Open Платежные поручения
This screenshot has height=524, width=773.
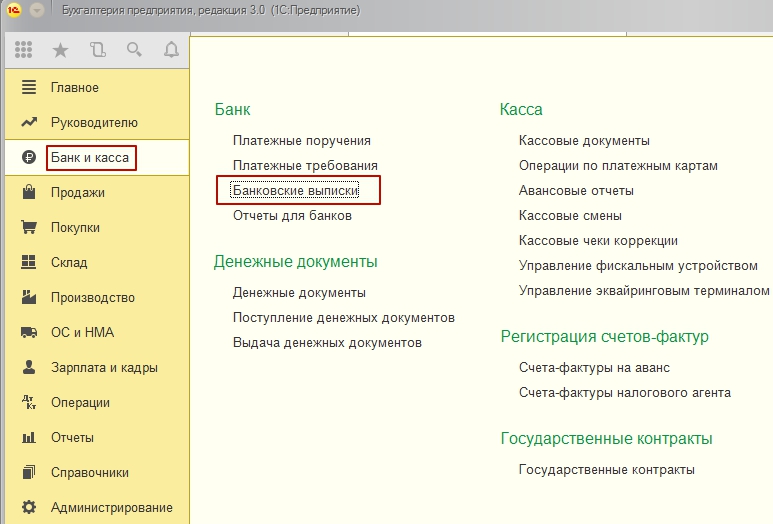302,141
